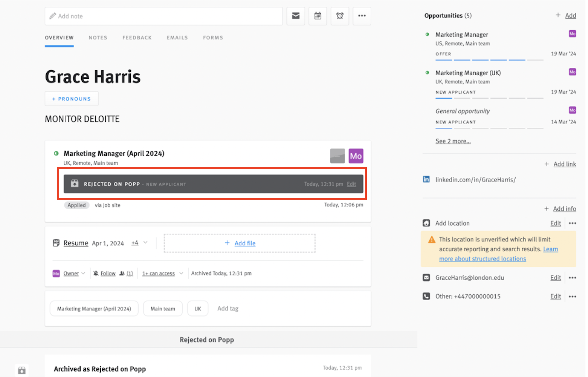Screen dimensions: 588x377
Task: Click Mo badge on Marketing Manager US opportunity
Action: coord(572,34)
